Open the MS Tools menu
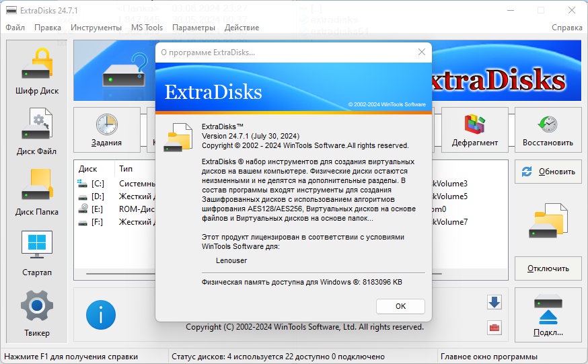 tap(147, 28)
